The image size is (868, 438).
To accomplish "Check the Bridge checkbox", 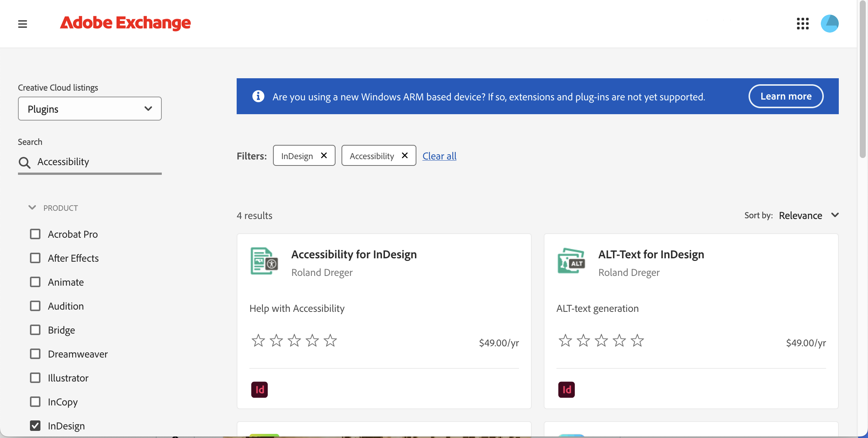I will [x=35, y=330].
